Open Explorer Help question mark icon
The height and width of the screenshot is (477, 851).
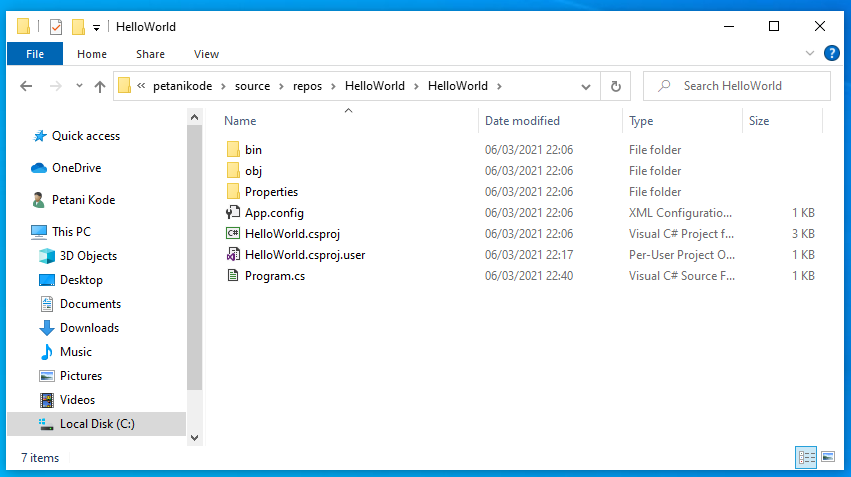831,53
